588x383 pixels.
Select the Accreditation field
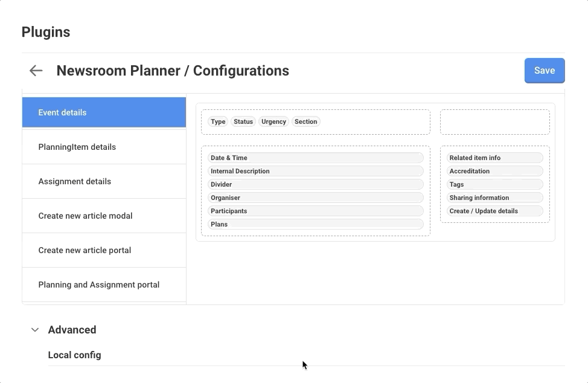pos(494,171)
